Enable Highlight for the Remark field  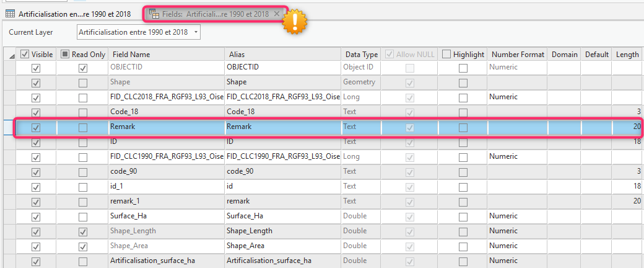tap(463, 128)
